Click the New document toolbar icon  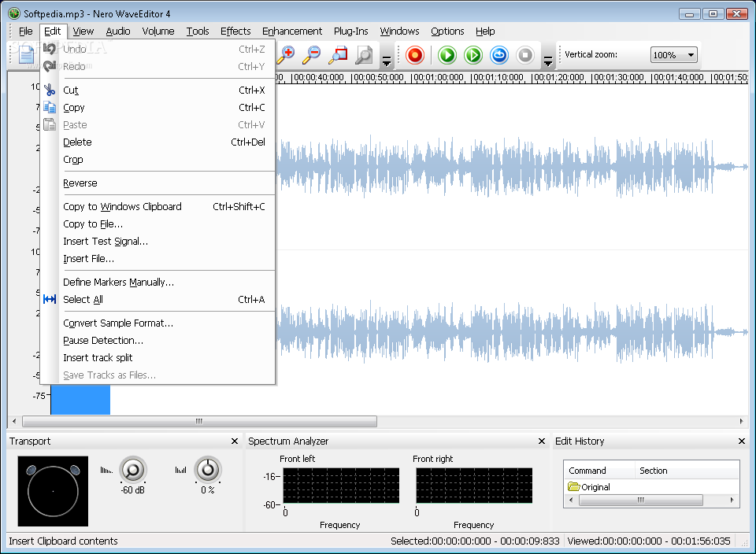coord(27,55)
